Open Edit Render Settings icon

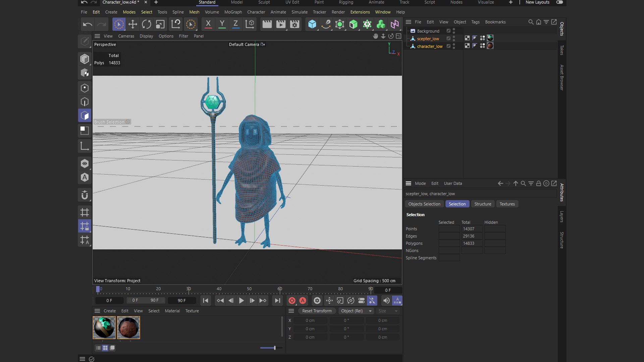click(294, 24)
